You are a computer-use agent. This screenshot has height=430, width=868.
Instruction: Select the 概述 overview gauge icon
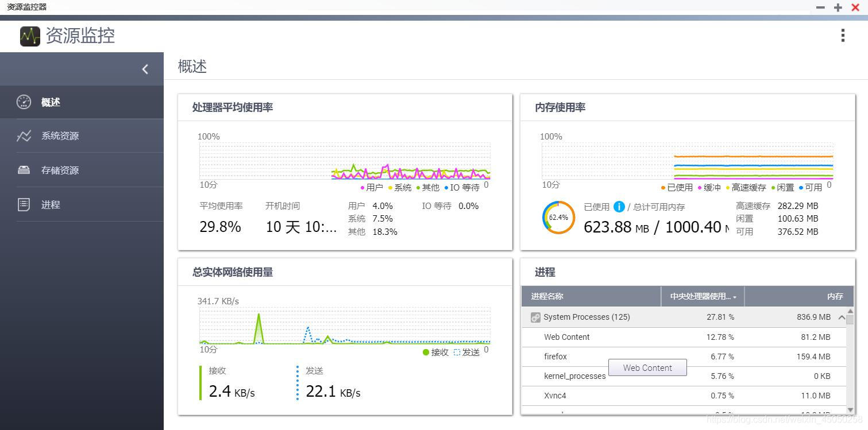(x=24, y=102)
